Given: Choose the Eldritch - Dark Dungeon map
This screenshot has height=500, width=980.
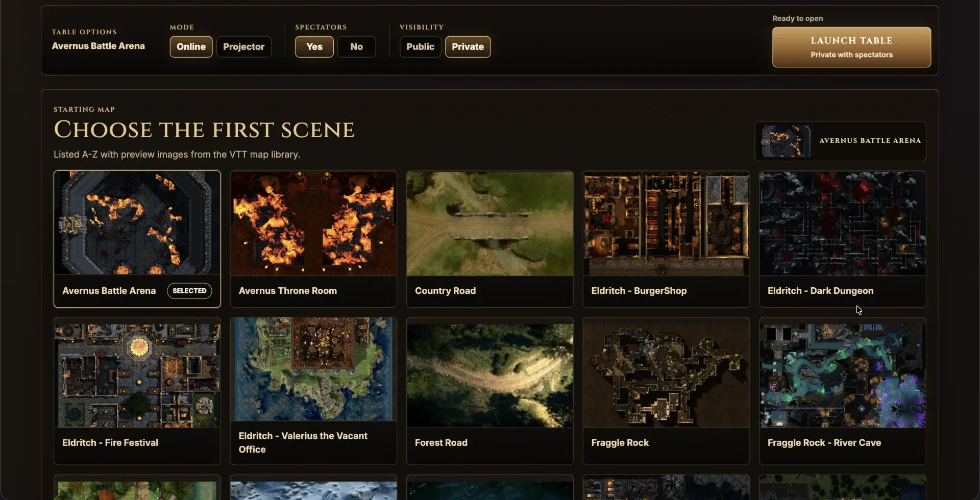Looking at the screenshot, I should pos(843,239).
